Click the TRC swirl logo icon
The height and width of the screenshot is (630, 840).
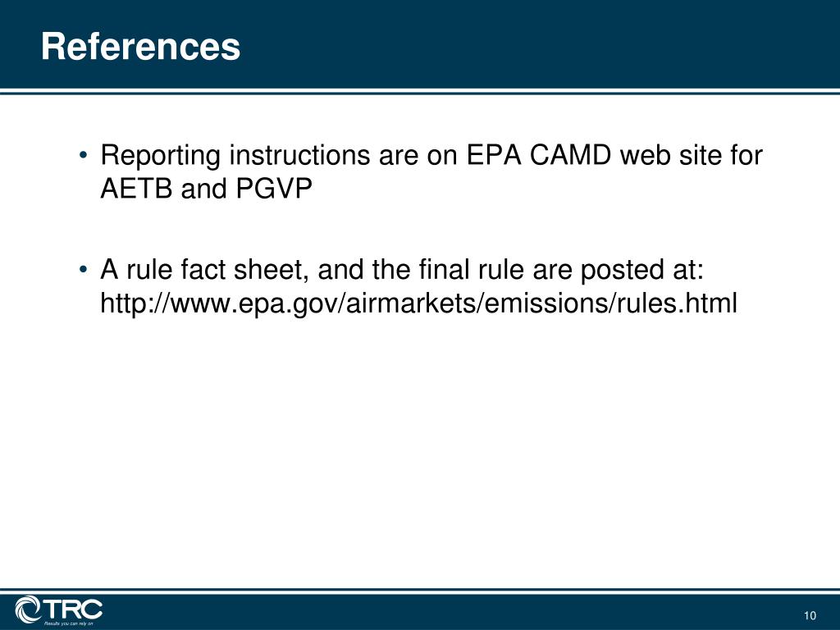click(28, 609)
